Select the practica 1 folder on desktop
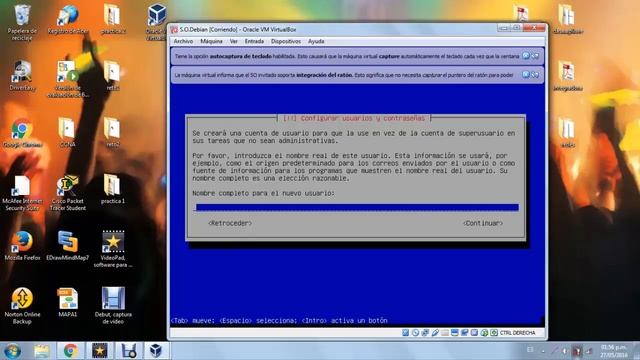This screenshot has height=360, width=640. [x=113, y=189]
